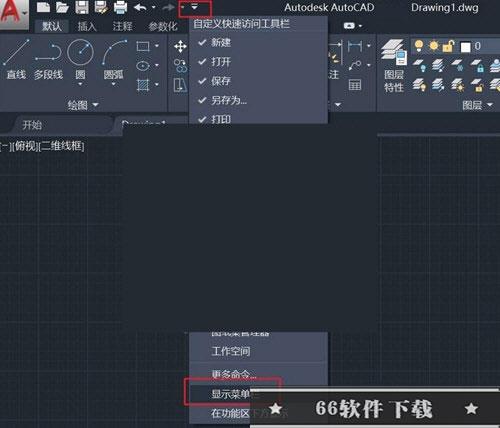Image resolution: width=500 pixels, height=428 pixels.
Task: Toggle current layer freeze sun icon
Action: (x=434, y=46)
